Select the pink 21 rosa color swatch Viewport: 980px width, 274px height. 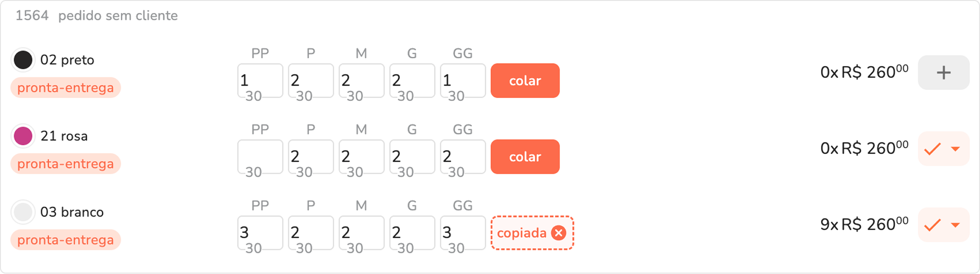pyautogui.click(x=23, y=136)
